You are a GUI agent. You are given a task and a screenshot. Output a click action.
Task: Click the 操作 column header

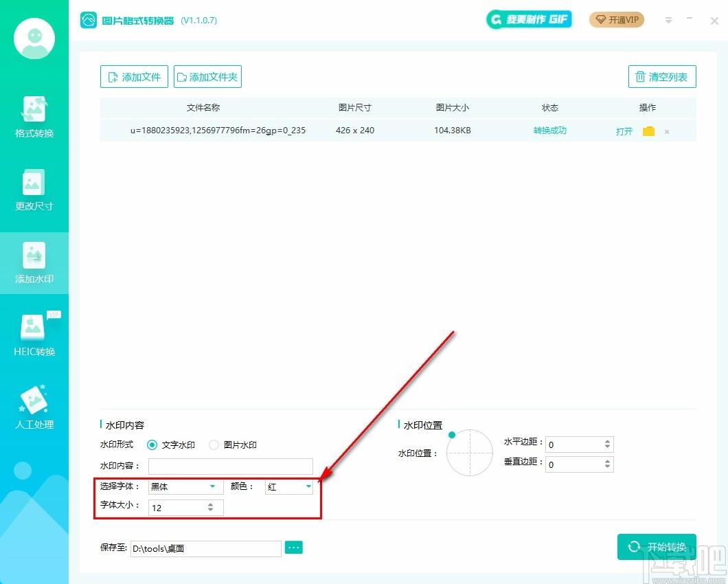click(647, 108)
